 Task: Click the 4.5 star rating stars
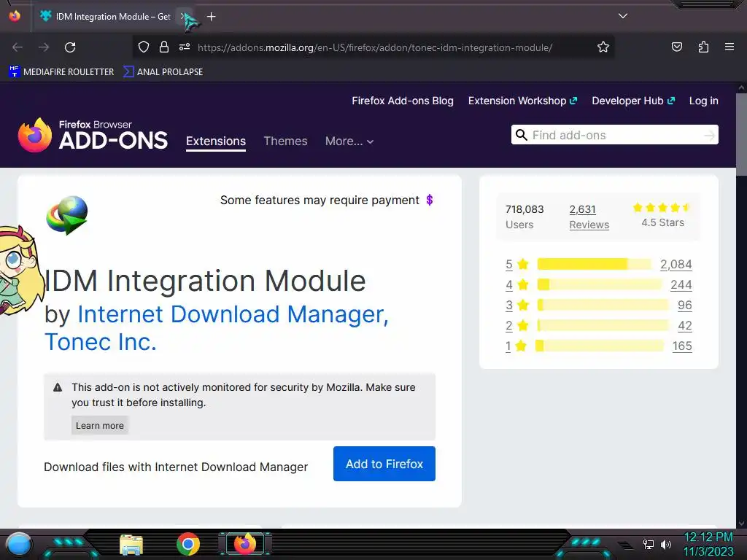(x=662, y=207)
